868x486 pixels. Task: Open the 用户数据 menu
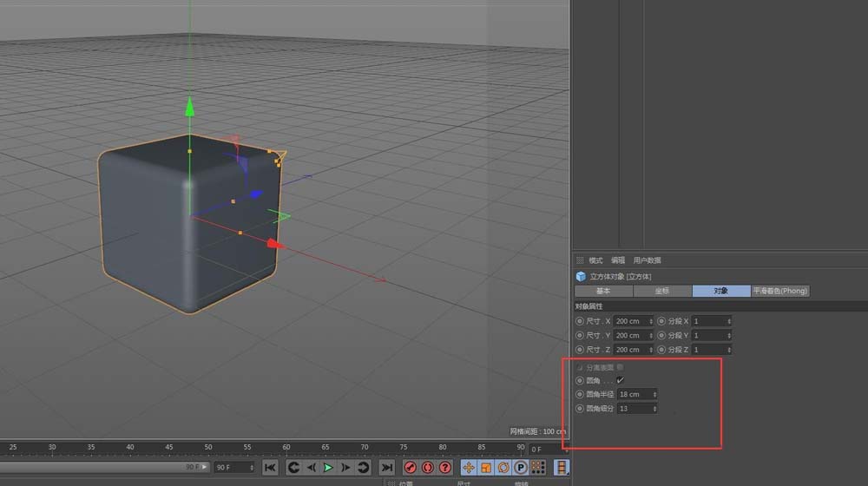click(647, 260)
